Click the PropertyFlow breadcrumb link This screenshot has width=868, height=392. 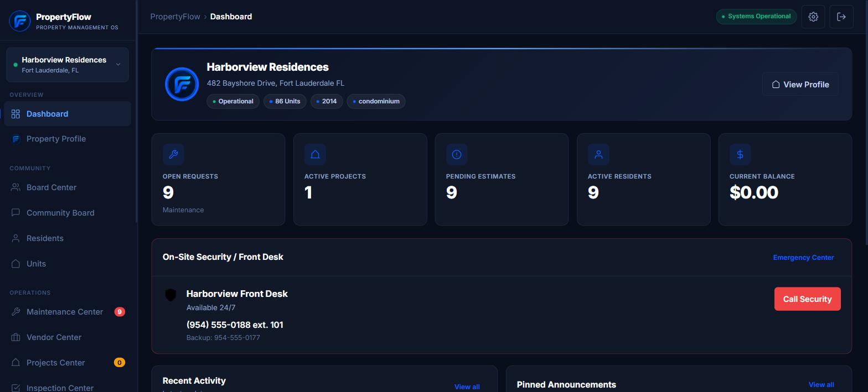[x=175, y=17]
